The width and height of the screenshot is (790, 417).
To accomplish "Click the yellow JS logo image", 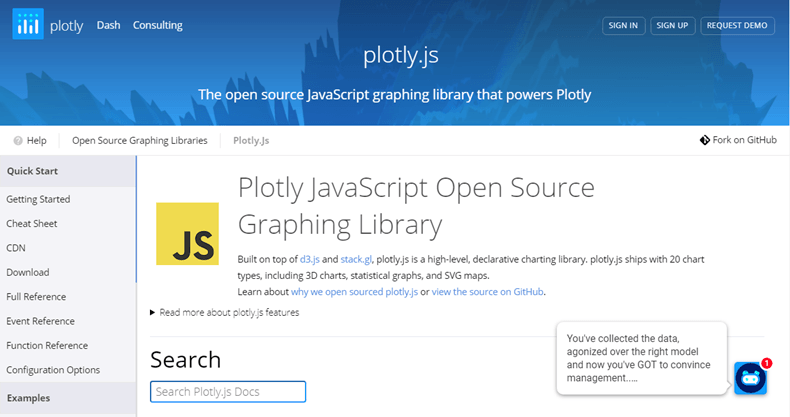I will [187, 233].
